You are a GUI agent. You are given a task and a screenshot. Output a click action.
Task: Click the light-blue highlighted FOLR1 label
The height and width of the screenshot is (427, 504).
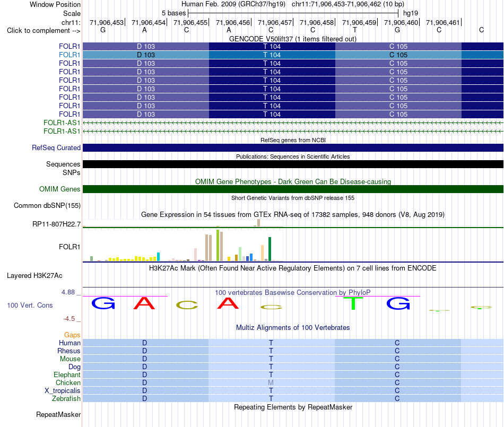click(69, 55)
